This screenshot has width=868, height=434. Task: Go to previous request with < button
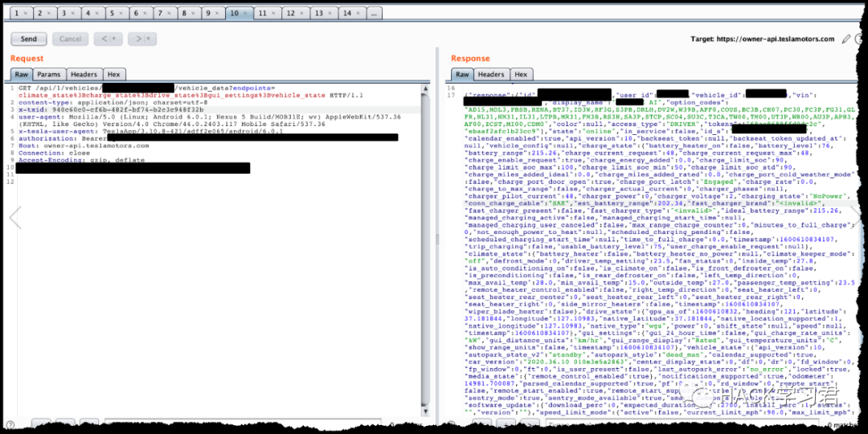tap(104, 39)
